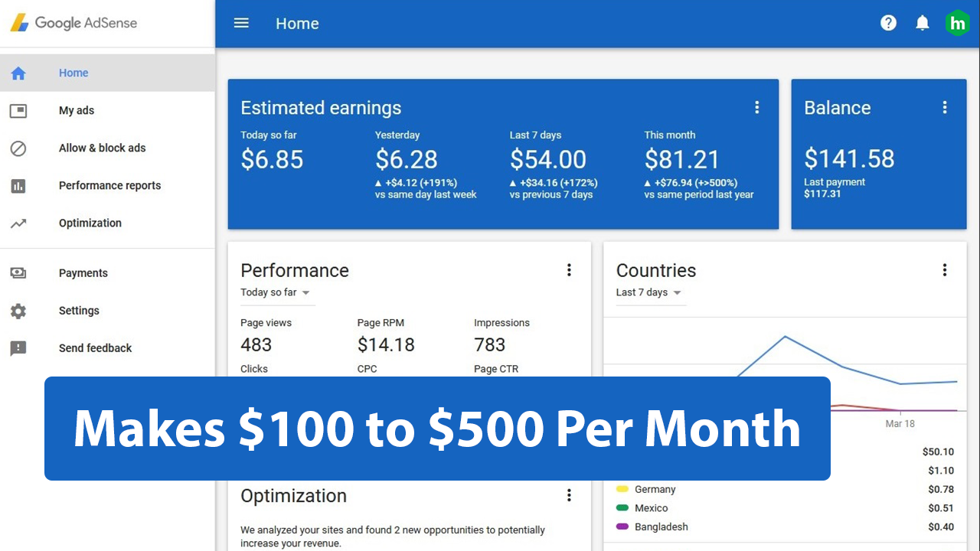Viewport: 980px width, 551px height.
Task: Navigate to Optimization in sidebar
Action: pos(90,223)
